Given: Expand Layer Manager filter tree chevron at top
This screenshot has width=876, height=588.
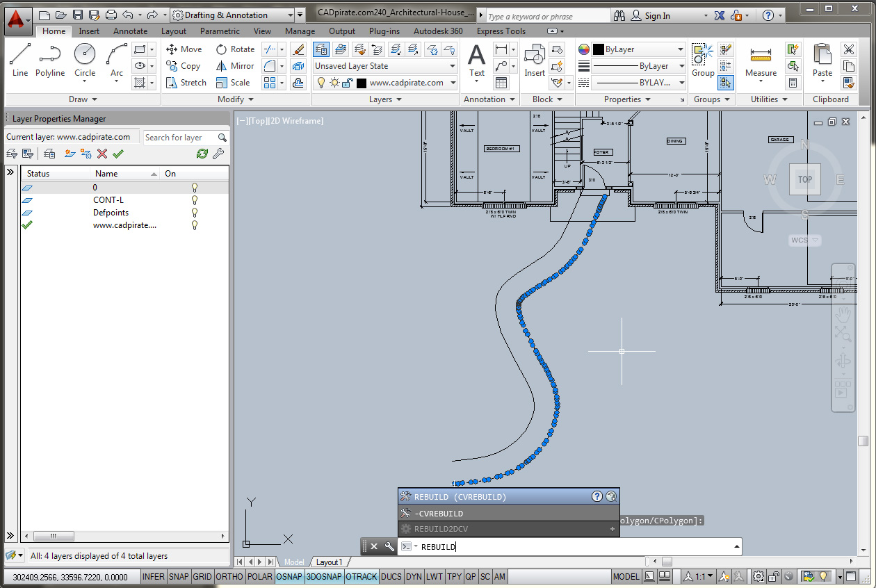Looking at the screenshot, I should (x=10, y=172).
